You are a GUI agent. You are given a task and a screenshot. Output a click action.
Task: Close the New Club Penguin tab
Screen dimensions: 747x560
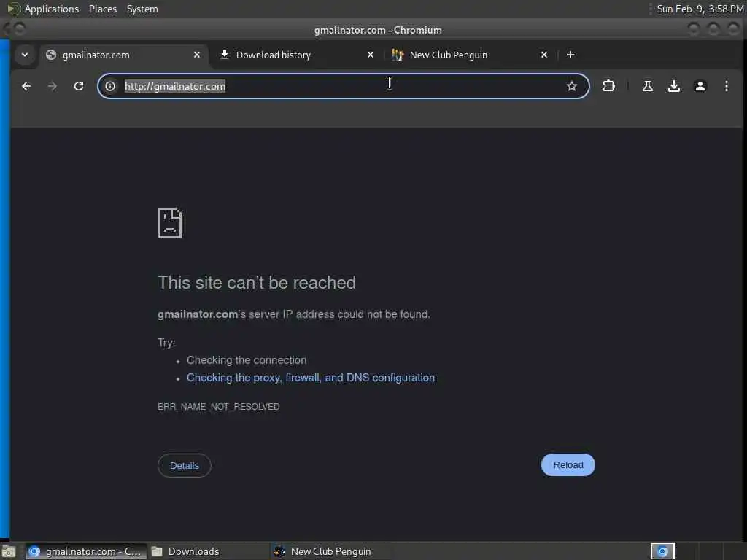click(x=543, y=55)
